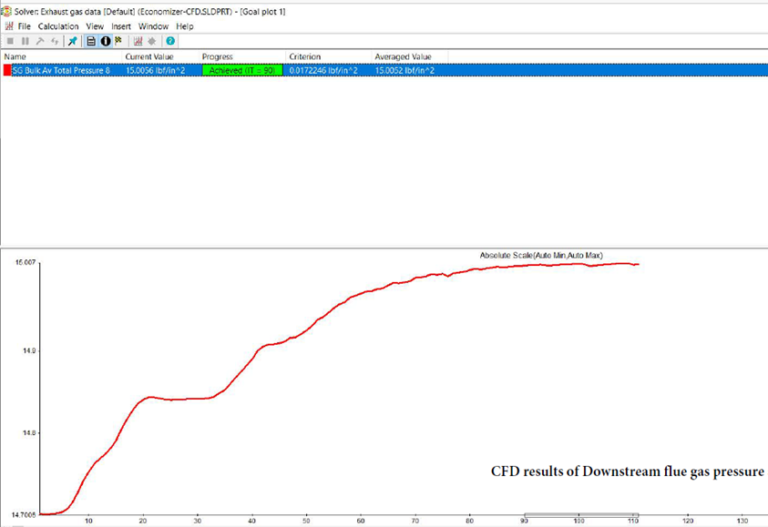The image size is (768, 527).
Task: Click the black Info circle icon
Action: (105, 41)
